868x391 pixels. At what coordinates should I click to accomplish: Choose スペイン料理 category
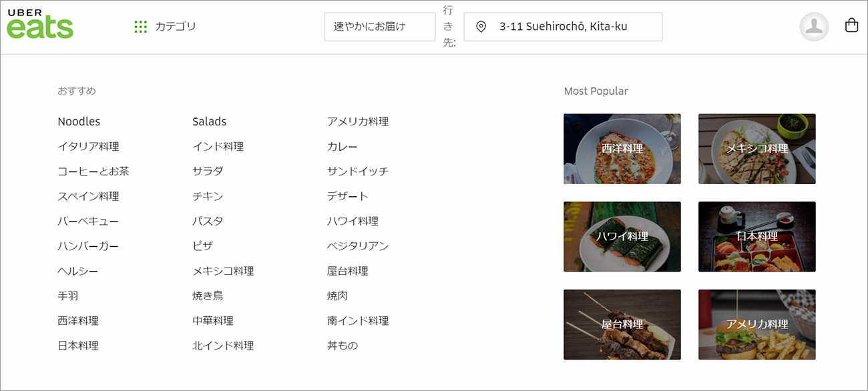[x=88, y=196]
